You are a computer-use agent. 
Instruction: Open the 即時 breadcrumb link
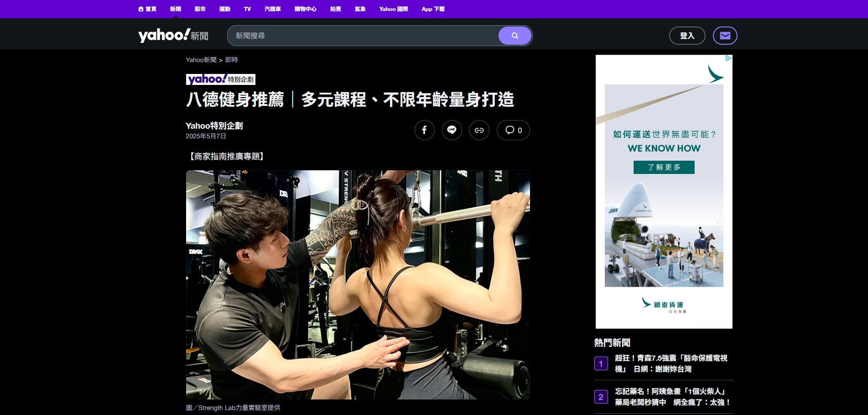pyautogui.click(x=232, y=60)
